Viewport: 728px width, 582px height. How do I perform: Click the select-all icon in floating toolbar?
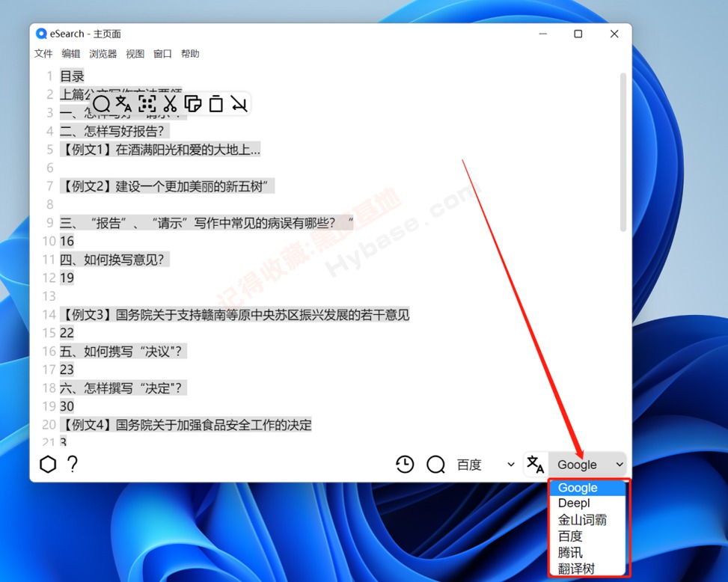pyautogui.click(x=147, y=103)
